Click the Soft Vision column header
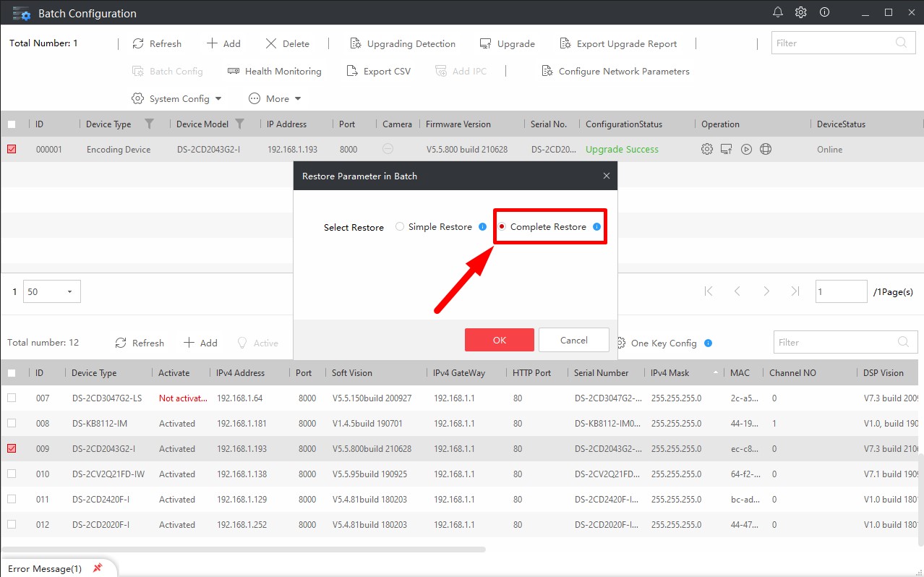Viewport: 924px width, 577px height. (x=352, y=373)
